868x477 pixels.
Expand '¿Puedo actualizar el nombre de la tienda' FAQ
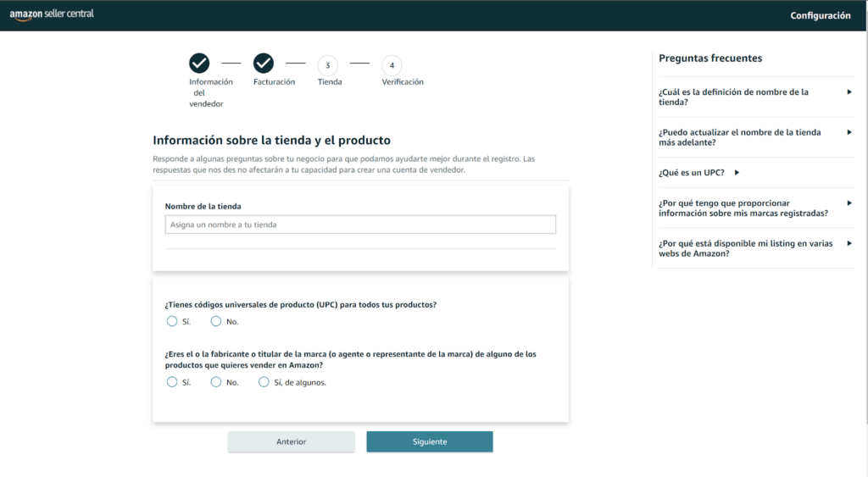(x=755, y=137)
